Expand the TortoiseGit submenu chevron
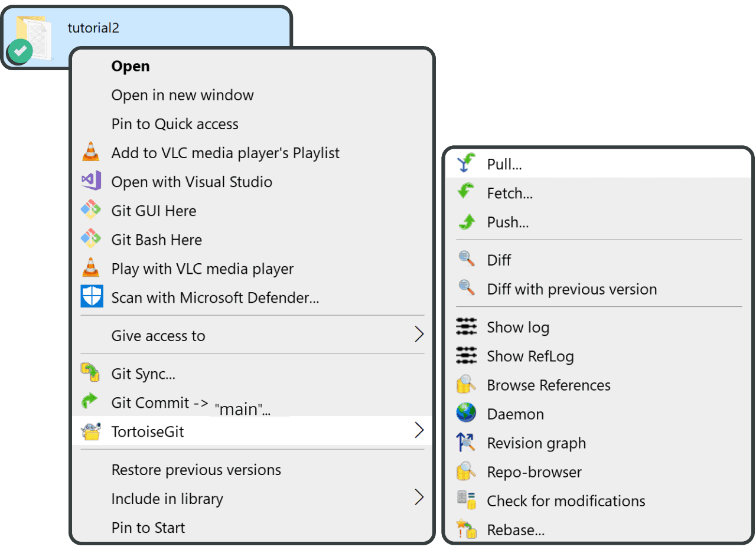The image size is (756, 550). 419,430
